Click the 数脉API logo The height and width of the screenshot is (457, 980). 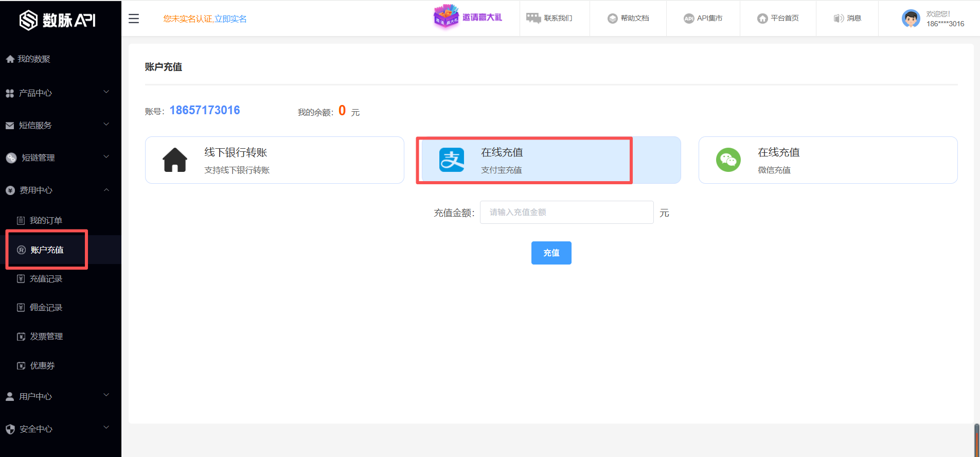click(58, 20)
